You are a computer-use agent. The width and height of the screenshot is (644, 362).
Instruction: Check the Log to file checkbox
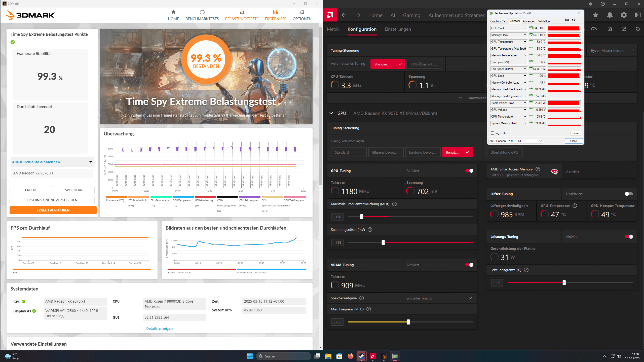[492, 133]
